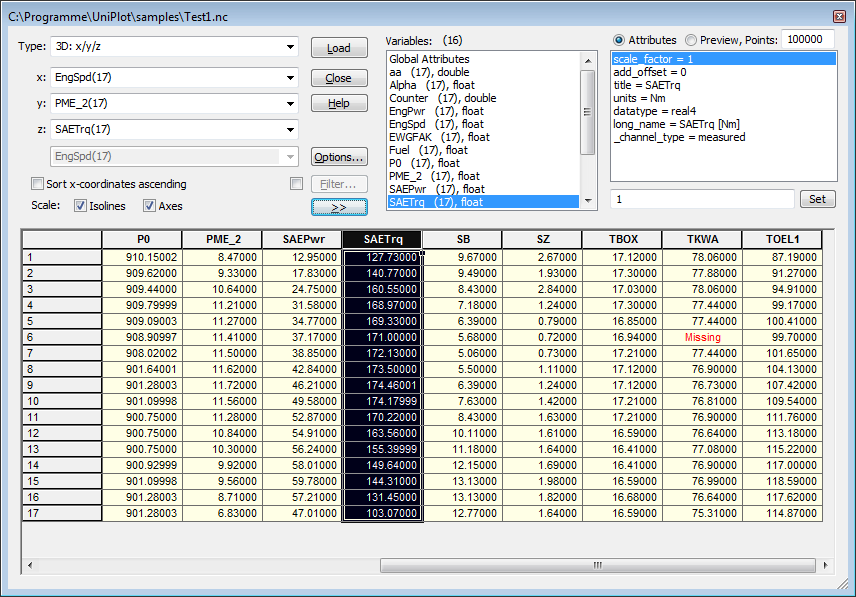Click the PME_2 column header

point(223,240)
